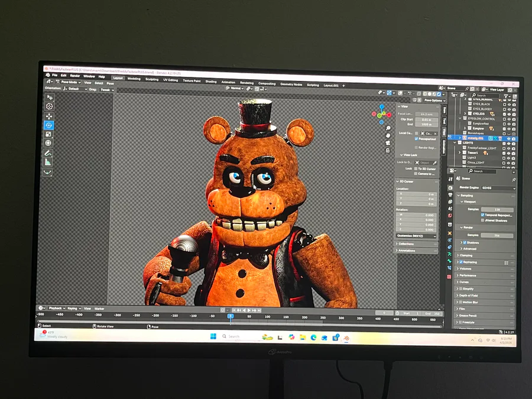Click the viewport camera lock icon
Image resolution: width=532 pixels, height=399 pixels.
pos(388,150)
